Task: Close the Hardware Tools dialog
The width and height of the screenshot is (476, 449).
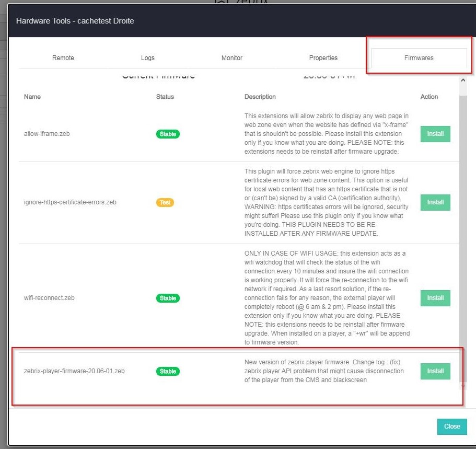Action: click(452, 427)
